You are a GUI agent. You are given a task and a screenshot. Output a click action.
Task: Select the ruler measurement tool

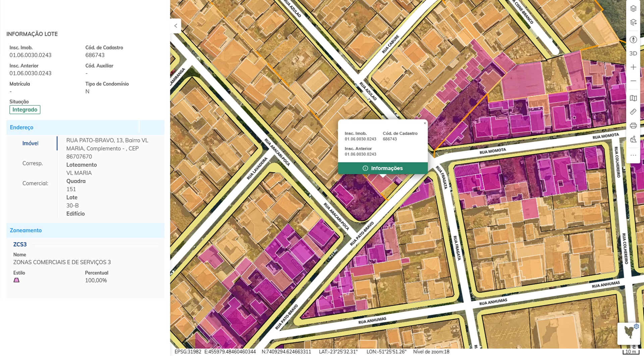point(633,112)
